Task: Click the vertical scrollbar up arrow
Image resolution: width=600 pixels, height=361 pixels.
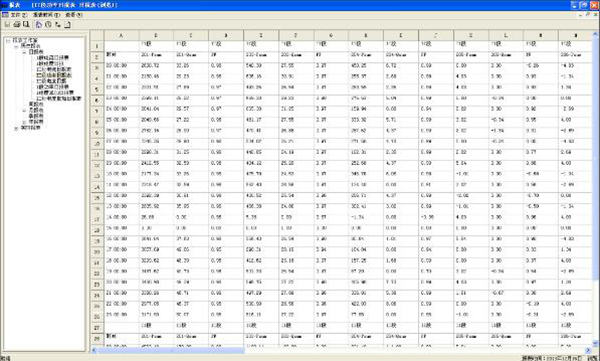Action: 595,34
